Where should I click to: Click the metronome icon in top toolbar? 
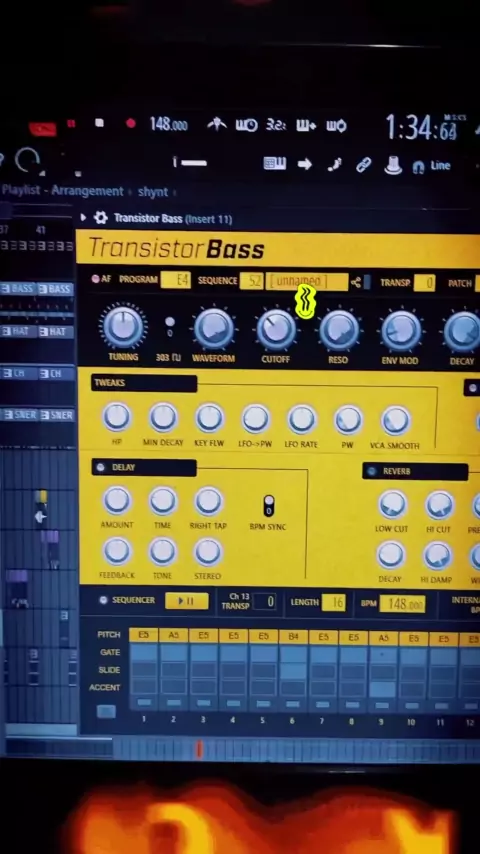217,125
